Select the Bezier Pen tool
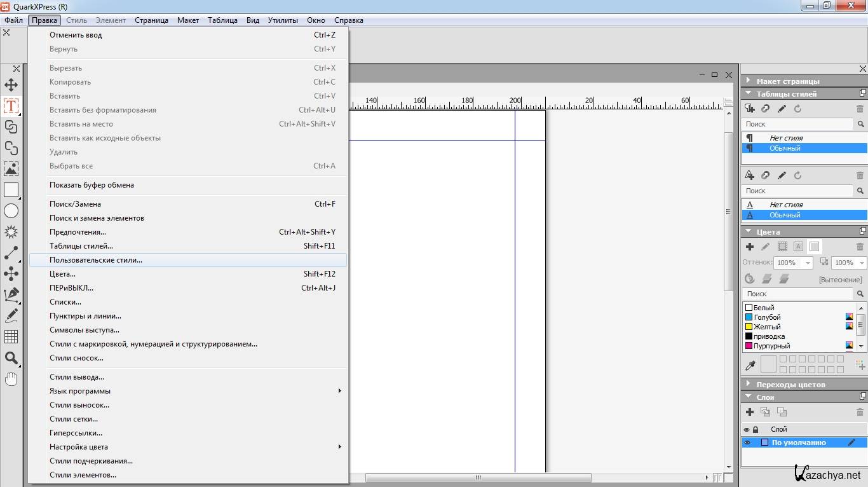 tap(11, 294)
